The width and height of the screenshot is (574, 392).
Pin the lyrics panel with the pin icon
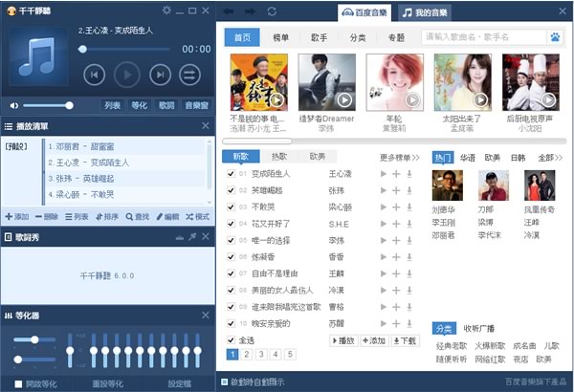pos(189,237)
